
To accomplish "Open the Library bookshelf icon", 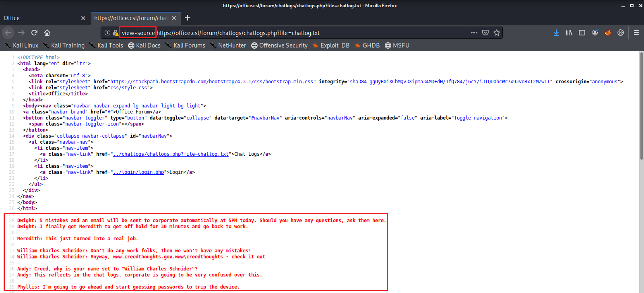I will coord(569,33).
